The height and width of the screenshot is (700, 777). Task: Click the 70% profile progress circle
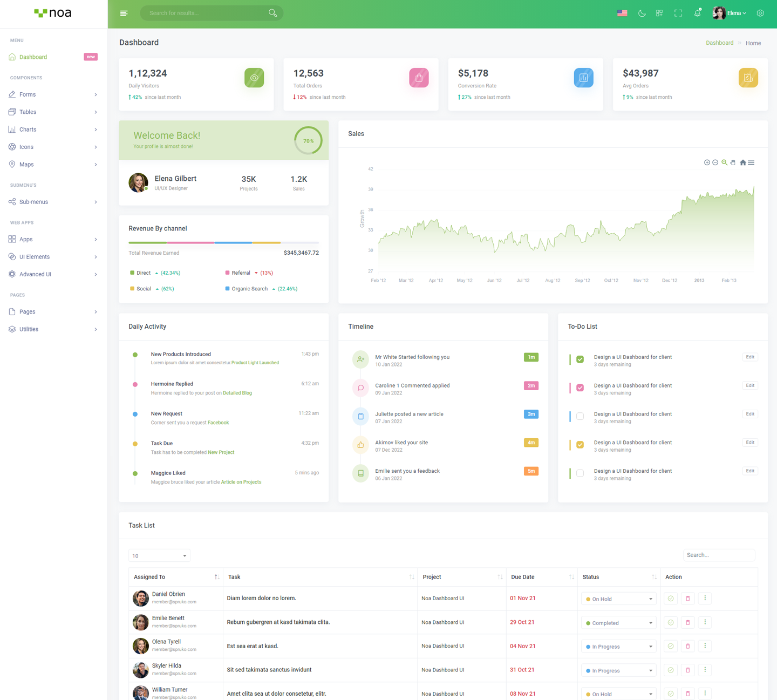[x=308, y=140]
